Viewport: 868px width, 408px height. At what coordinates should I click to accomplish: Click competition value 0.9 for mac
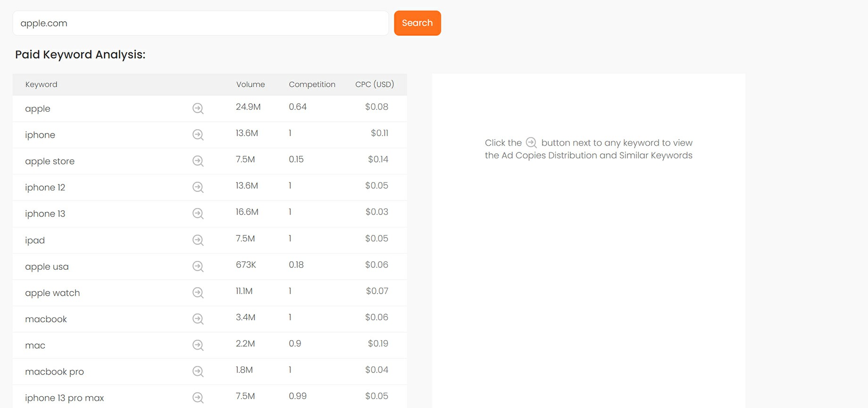295,344
